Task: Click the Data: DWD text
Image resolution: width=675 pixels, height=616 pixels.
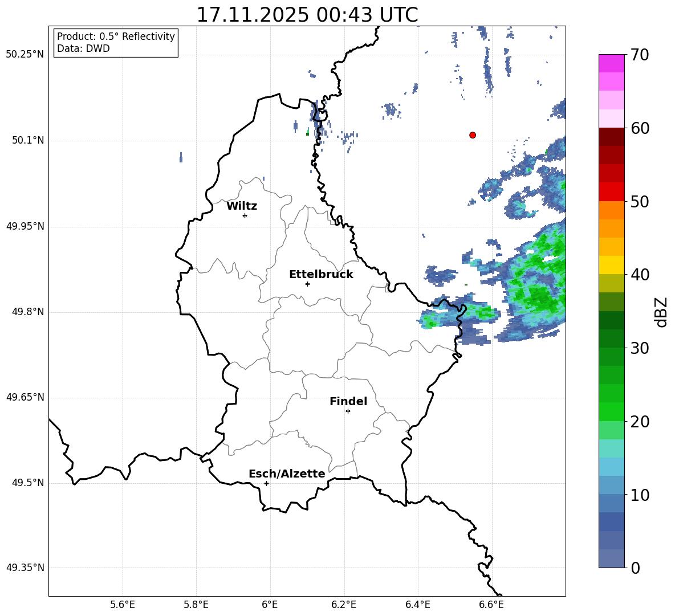Action: click(x=83, y=48)
